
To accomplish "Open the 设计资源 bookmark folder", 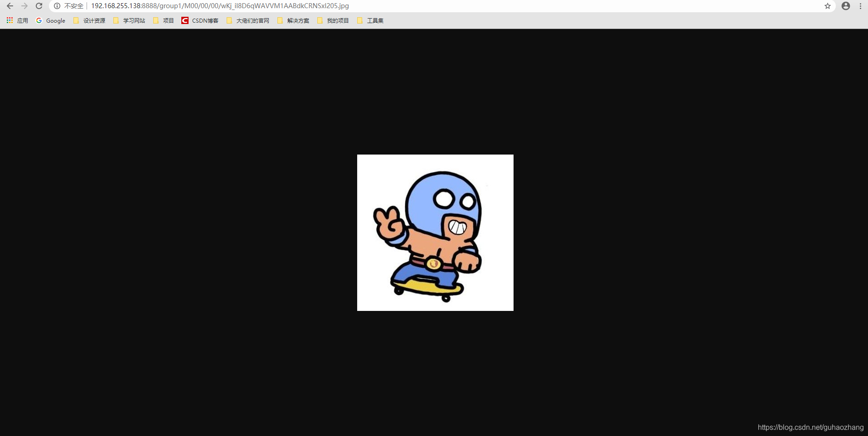I will (x=89, y=20).
